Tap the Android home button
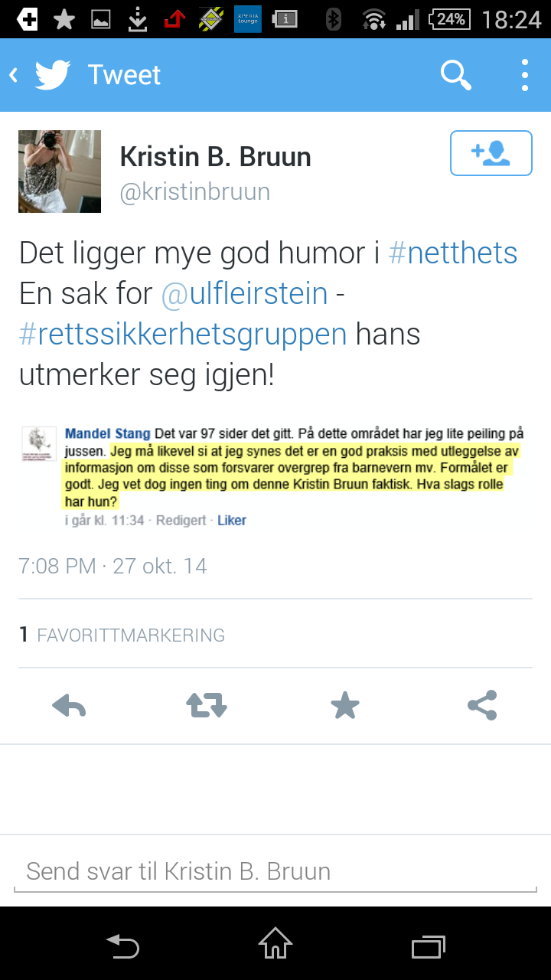The width and height of the screenshot is (551, 980). 275,944
